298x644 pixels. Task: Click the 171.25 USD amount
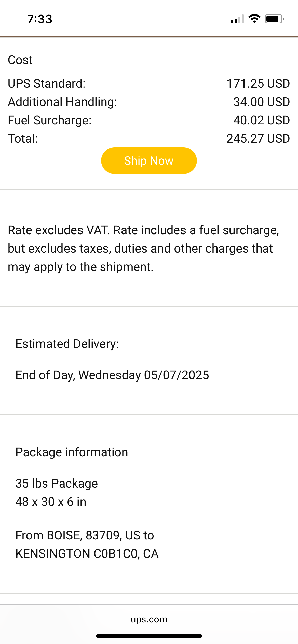(258, 84)
